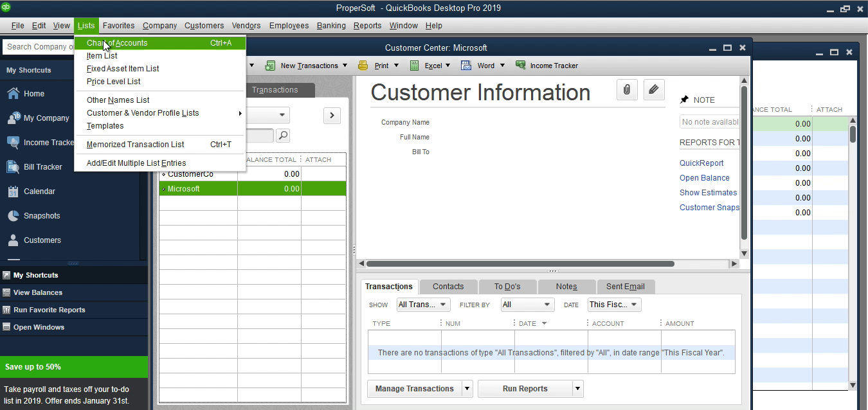Open Memorized Transaction List
Viewport: 868px width, 410px height.
coord(160,145)
